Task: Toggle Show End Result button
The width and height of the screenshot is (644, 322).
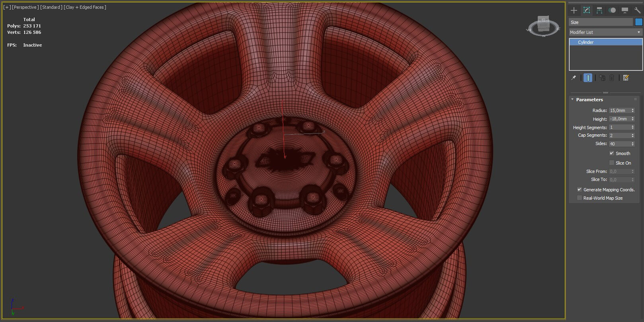Action: pos(588,78)
